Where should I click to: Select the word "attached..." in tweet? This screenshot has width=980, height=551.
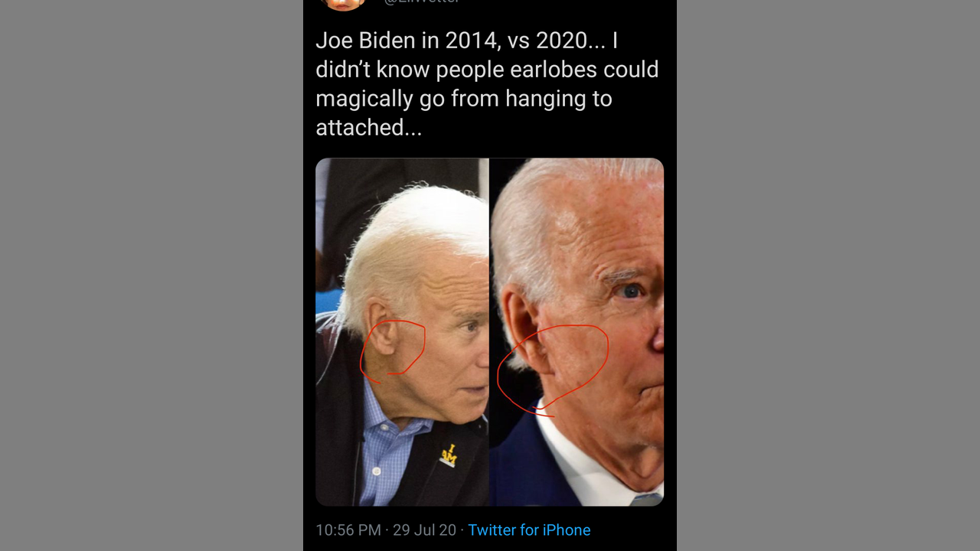point(369,127)
